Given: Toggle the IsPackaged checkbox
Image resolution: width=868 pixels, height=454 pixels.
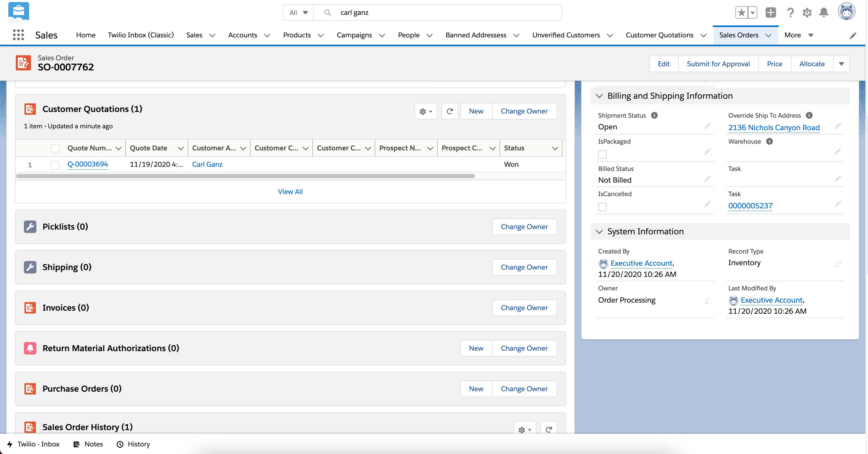Looking at the screenshot, I should [602, 155].
